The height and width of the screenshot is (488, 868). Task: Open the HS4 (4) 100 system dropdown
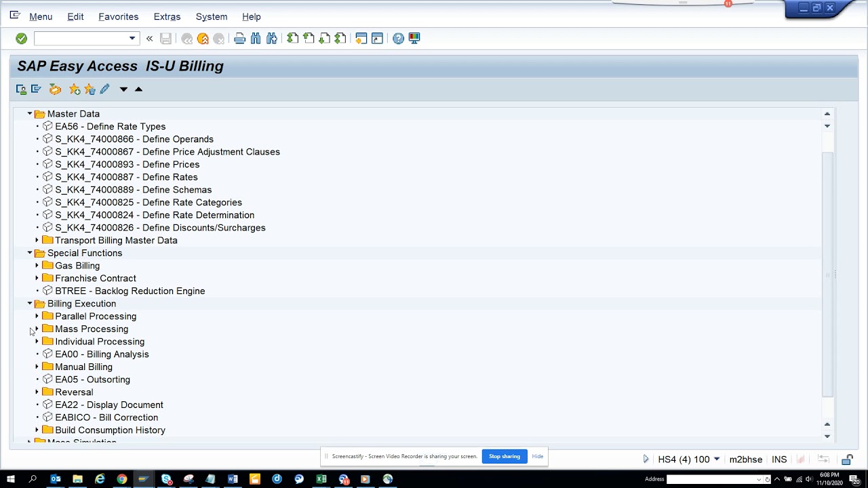click(717, 460)
